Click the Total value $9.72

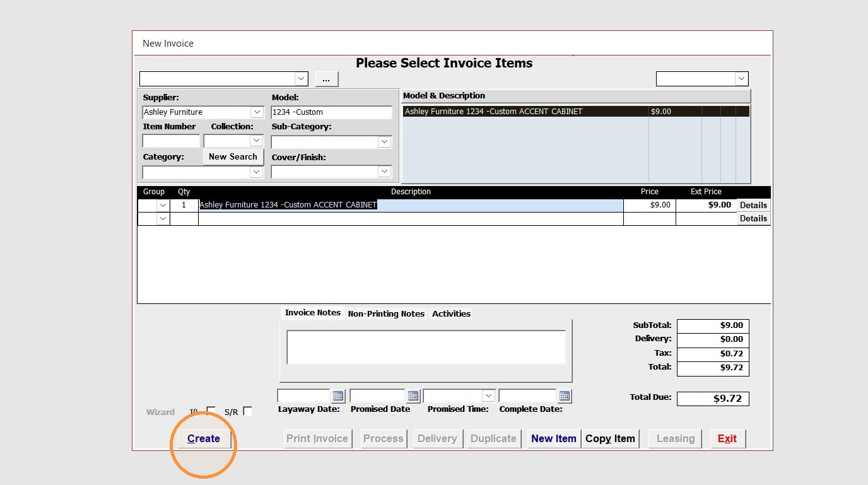click(x=713, y=368)
